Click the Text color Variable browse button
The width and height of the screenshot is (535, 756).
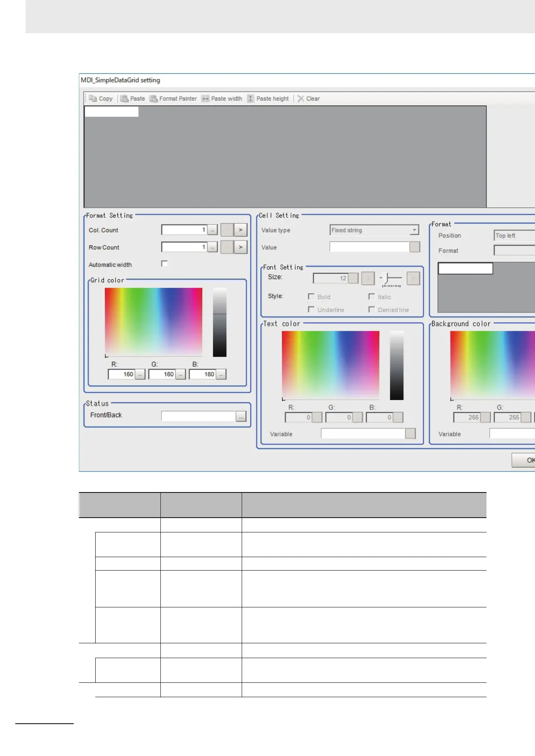point(411,433)
